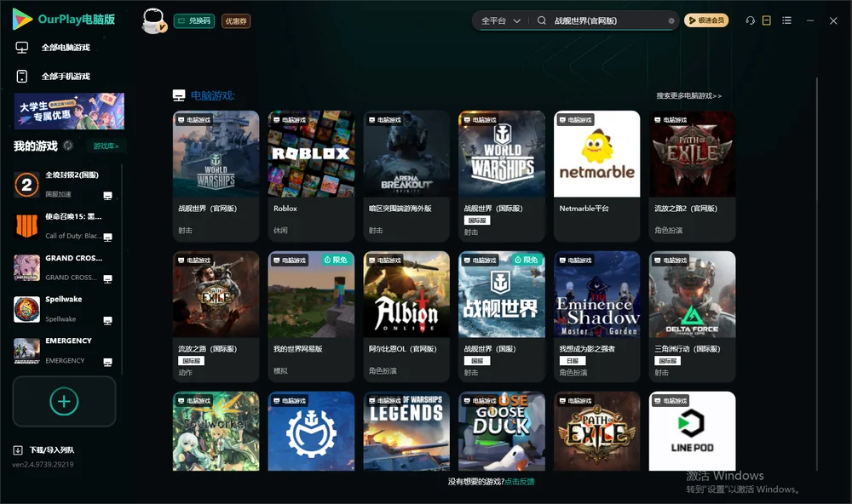This screenshot has height=504, width=852.
Task: Click the 极速会员 membership button
Action: pyautogui.click(x=706, y=20)
